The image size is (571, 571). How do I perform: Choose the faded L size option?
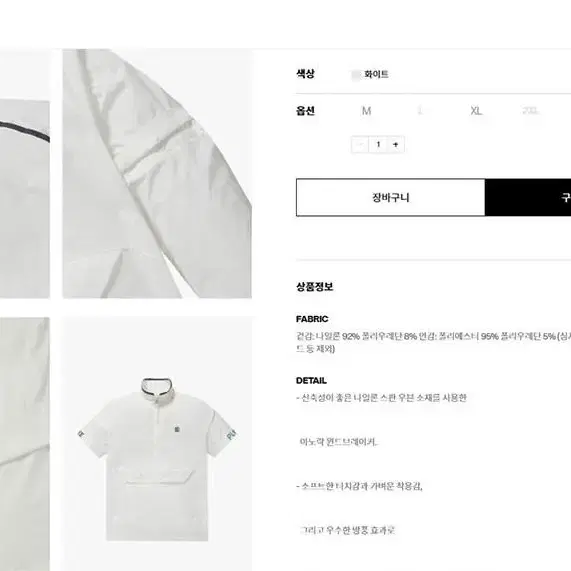click(x=420, y=111)
